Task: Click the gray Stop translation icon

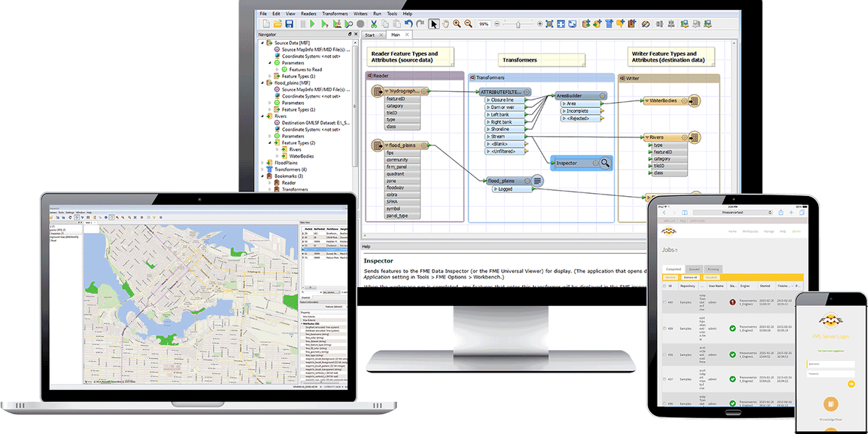Action: 360,24
